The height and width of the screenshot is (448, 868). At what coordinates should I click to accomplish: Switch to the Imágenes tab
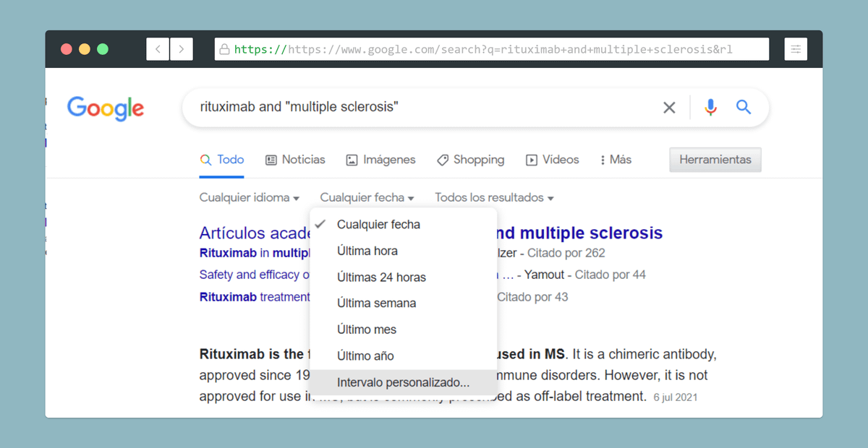pos(380,160)
